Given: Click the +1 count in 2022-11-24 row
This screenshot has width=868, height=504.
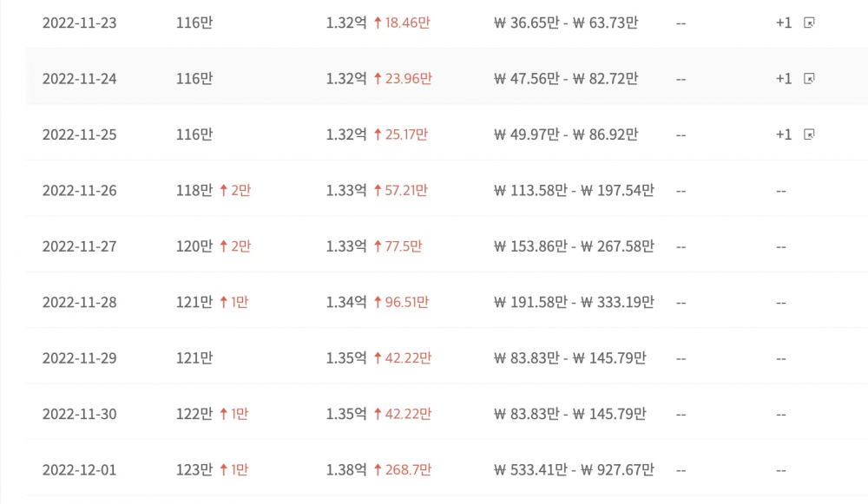Looking at the screenshot, I should click(x=783, y=79).
